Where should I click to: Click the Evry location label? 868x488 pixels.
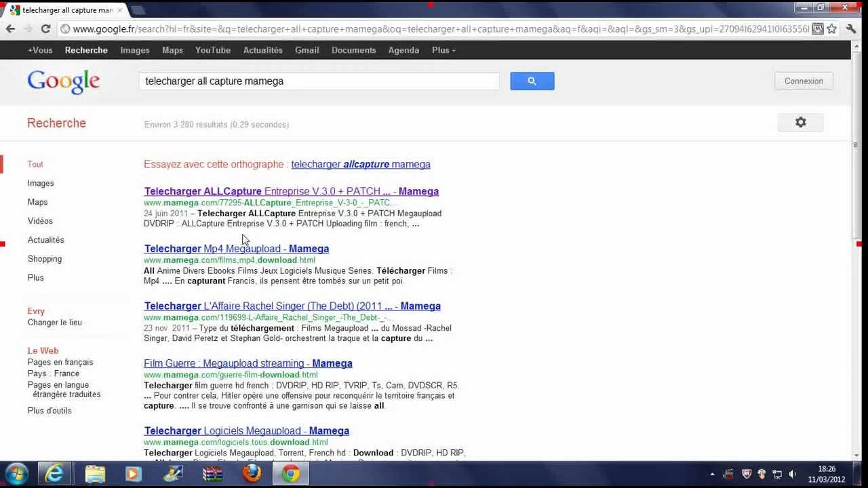tap(36, 311)
